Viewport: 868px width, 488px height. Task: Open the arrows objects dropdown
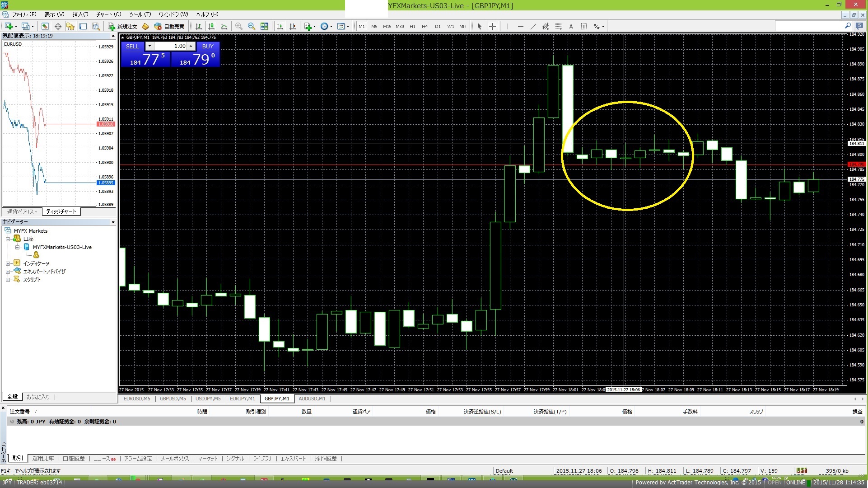(599, 26)
